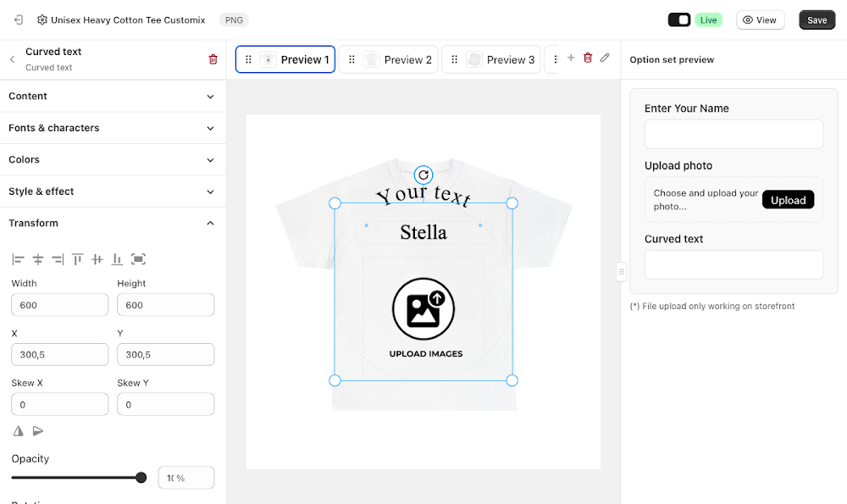
Task: Click the panel resize grip handle
Action: pyautogui.click(x=621, y=272)
